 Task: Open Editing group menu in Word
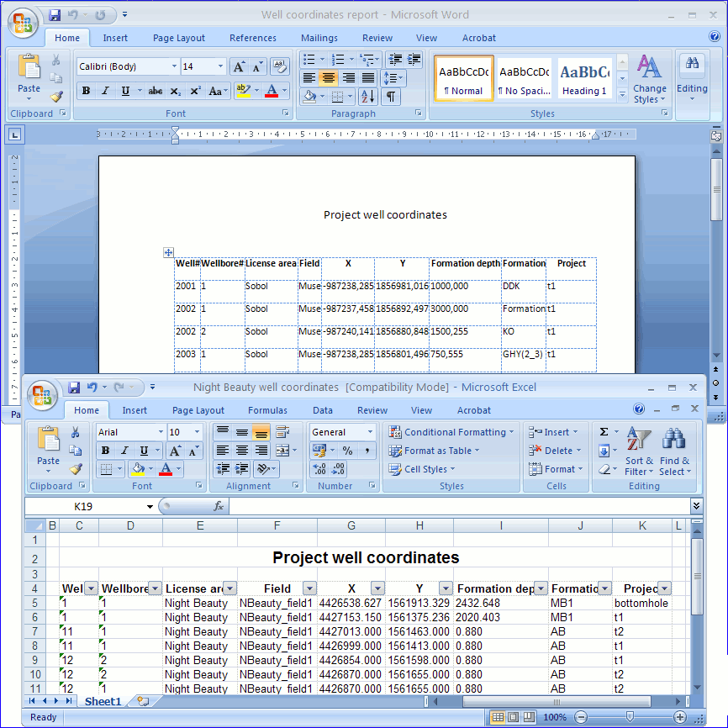pos(692,79)
